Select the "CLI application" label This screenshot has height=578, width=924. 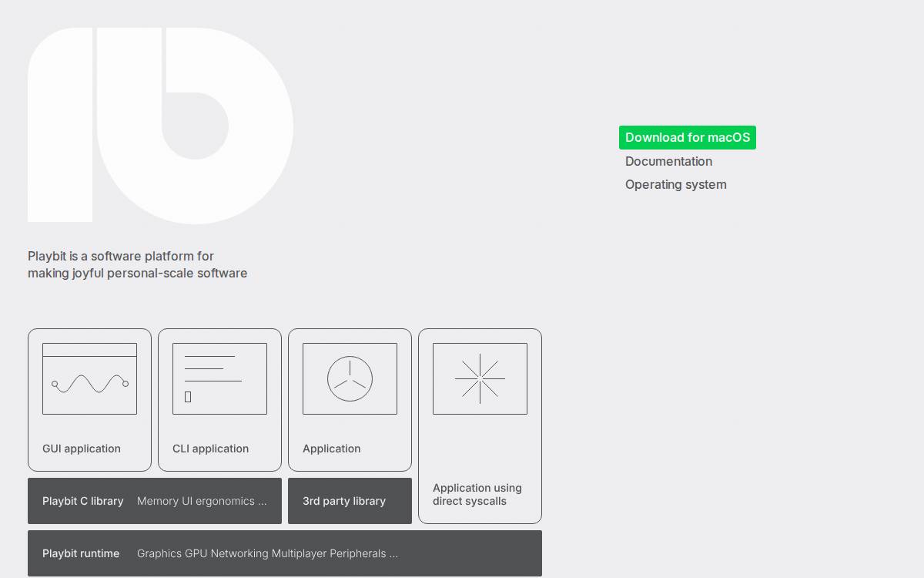(x=210, y=449)
